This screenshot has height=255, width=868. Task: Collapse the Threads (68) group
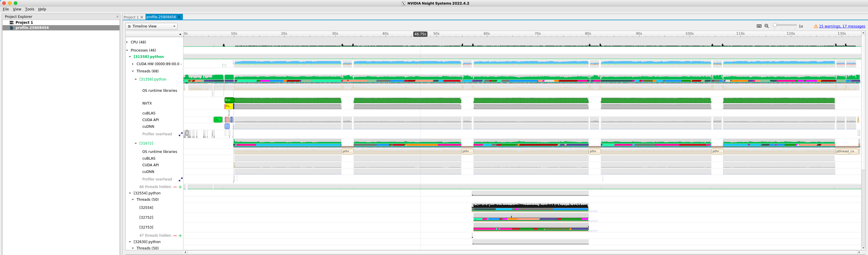coord(133,71)
